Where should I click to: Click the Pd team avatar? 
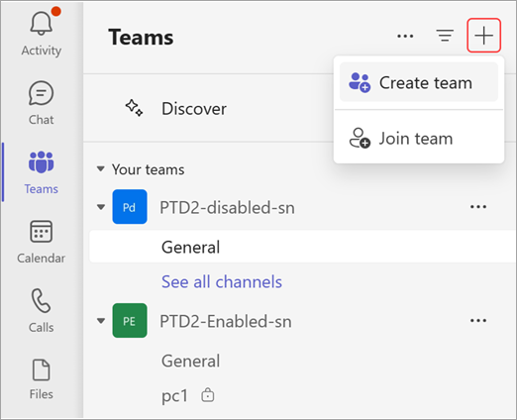point(130,207)
